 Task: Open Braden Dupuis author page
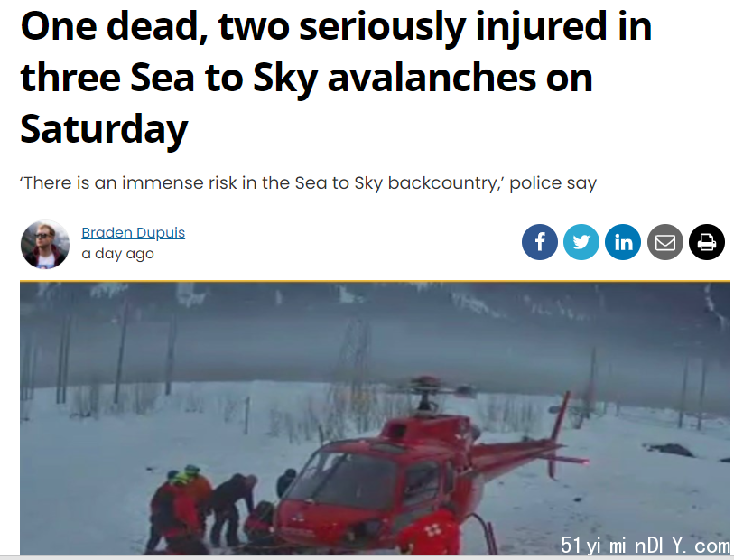click(x=133, y=233)
